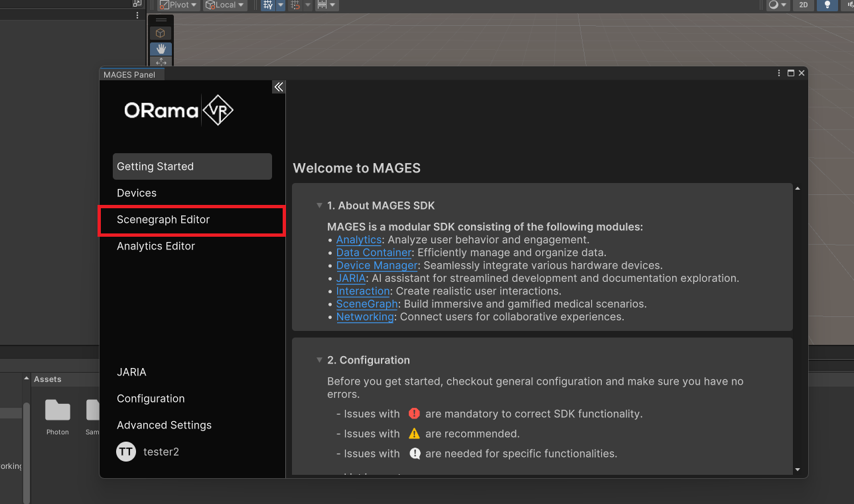Click the tool overlay drag handle

161,20
